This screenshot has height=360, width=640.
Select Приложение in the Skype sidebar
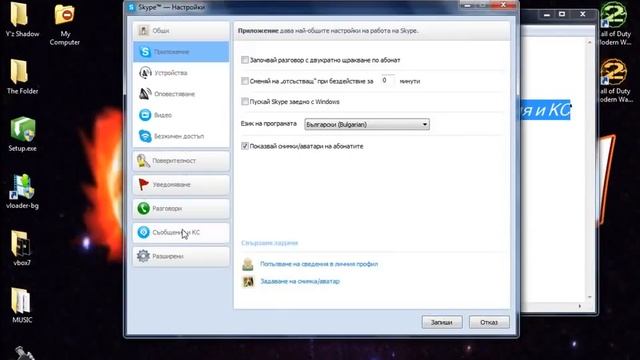(x=181, y=52)
